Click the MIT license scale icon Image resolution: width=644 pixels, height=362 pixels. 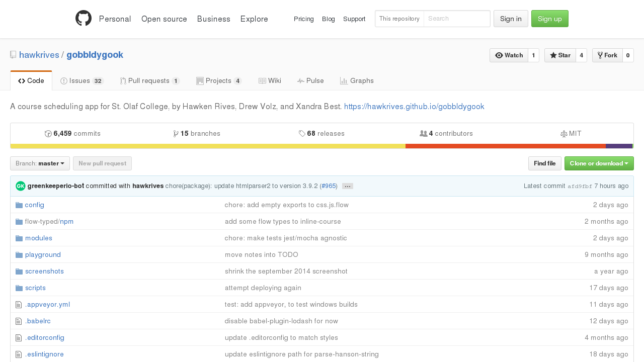click(564, 134)
